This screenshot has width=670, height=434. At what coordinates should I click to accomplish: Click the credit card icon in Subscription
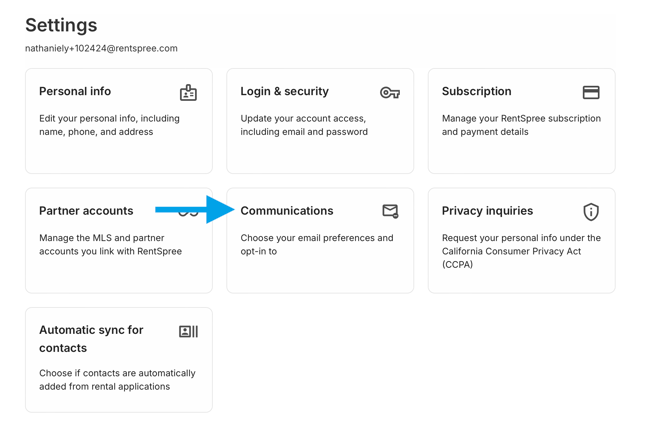(x=591, y=92)
